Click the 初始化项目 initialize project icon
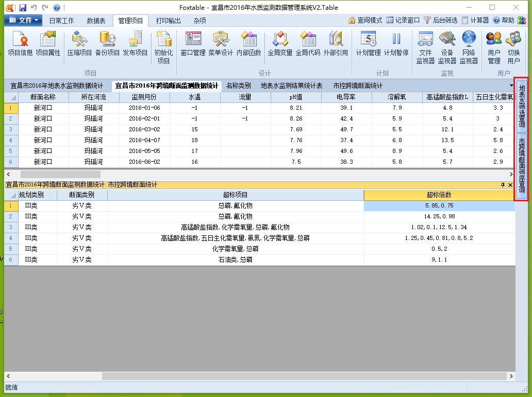532x397 pixels. click(x=163, y=47)
